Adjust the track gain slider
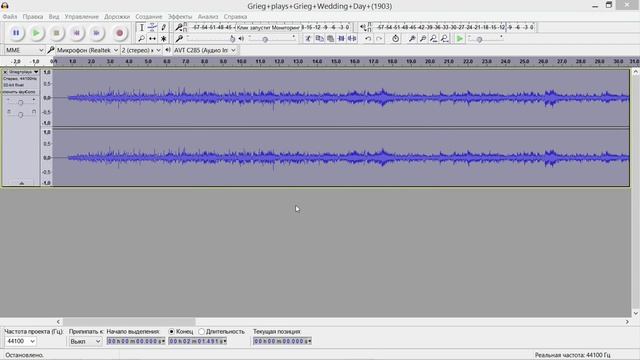The width and height of the screenshot is (640, 360). [x=20, y=102]
